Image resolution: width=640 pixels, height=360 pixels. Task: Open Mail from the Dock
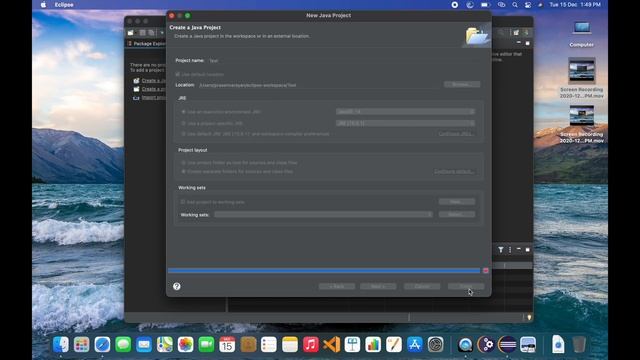coord(144,344)
